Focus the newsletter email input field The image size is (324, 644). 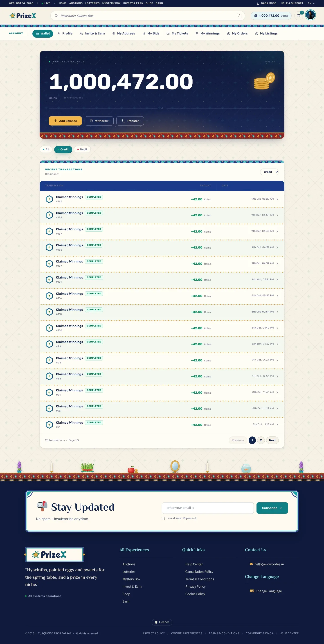pyautogui.click(x=208, y=508)
